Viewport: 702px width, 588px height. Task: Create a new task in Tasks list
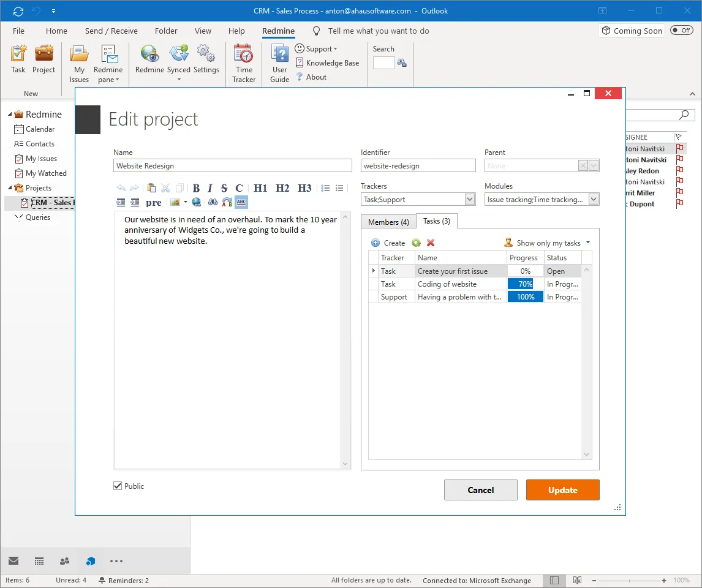coord(388,243)
